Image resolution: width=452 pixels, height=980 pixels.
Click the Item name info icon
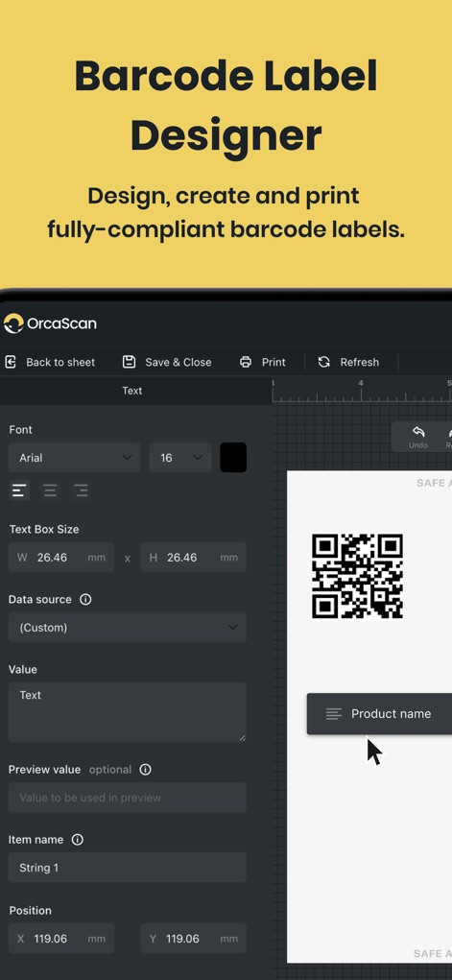[78, 840]
